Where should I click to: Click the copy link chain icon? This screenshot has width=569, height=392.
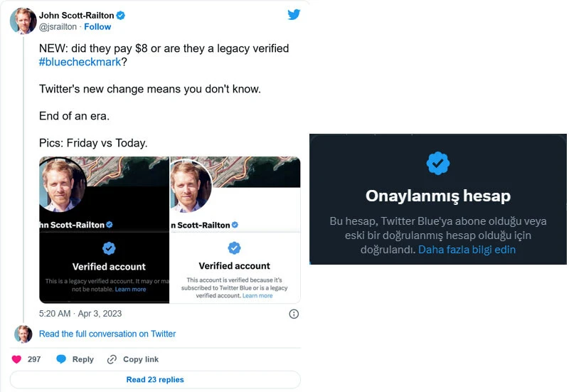(x=112, y=359)
